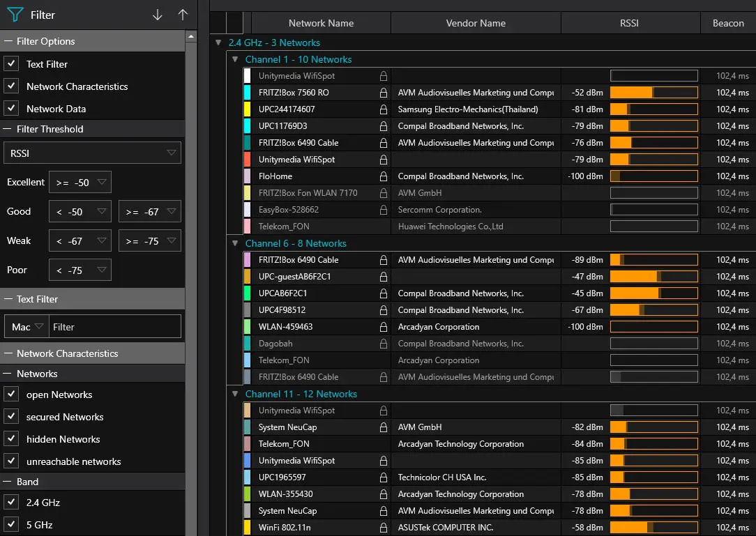Click the -52 dBm RSSI value

click(587, 93)
